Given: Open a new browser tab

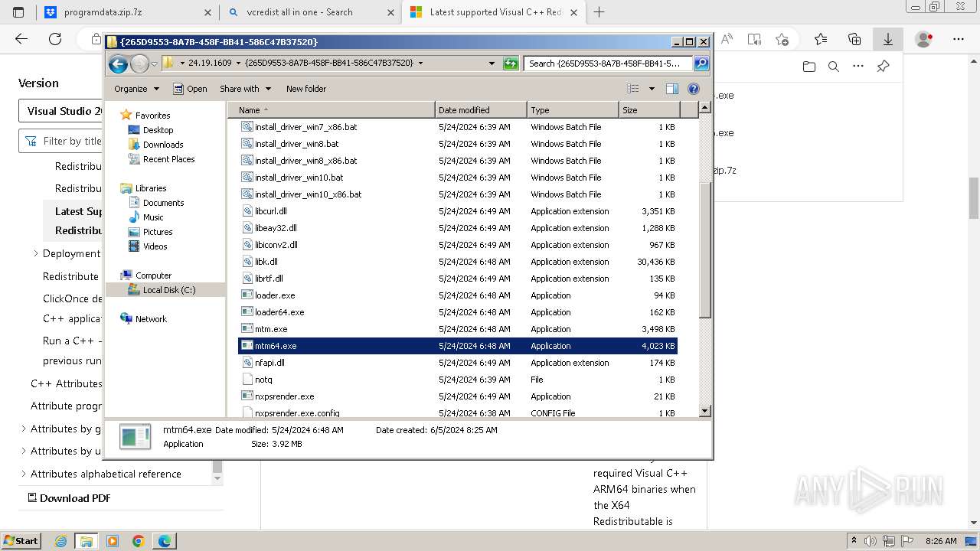Looking at the screenshot, I should coord(599,12).
